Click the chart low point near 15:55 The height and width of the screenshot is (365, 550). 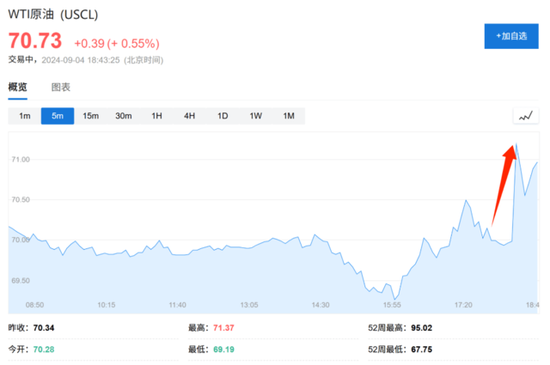tap(395, 299)
